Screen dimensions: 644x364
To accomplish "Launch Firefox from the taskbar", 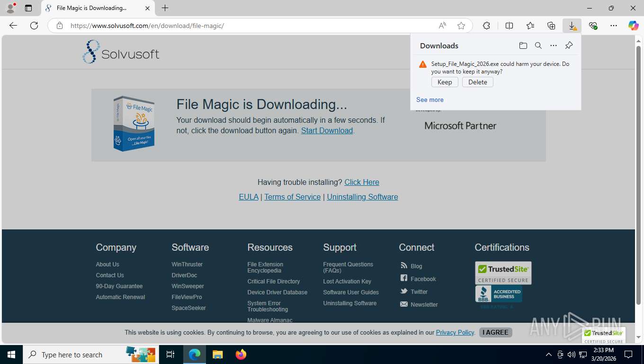I will click(241, 355).
